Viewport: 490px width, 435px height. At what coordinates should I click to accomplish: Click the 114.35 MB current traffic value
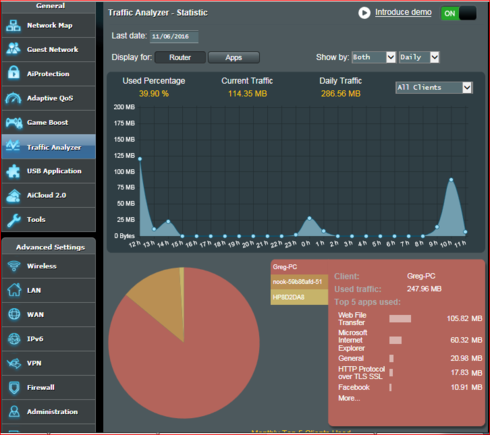click(247, 94)
